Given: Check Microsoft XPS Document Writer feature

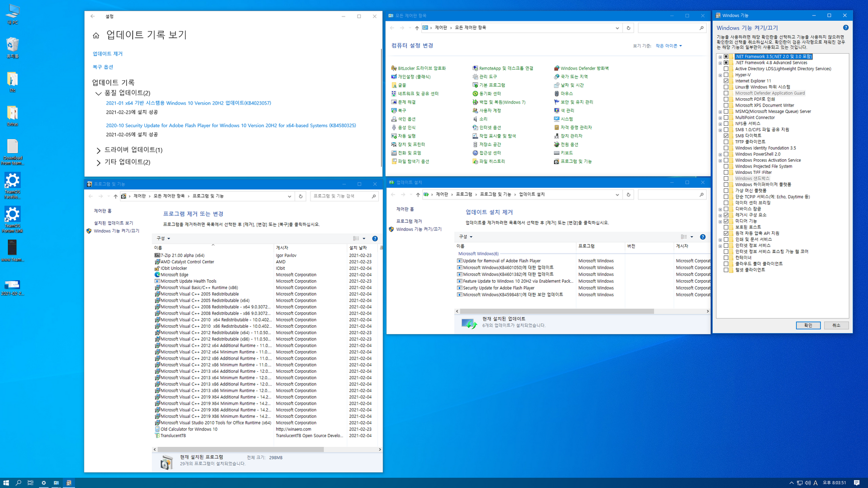Looking at the screenshot, I should [726, 105].
